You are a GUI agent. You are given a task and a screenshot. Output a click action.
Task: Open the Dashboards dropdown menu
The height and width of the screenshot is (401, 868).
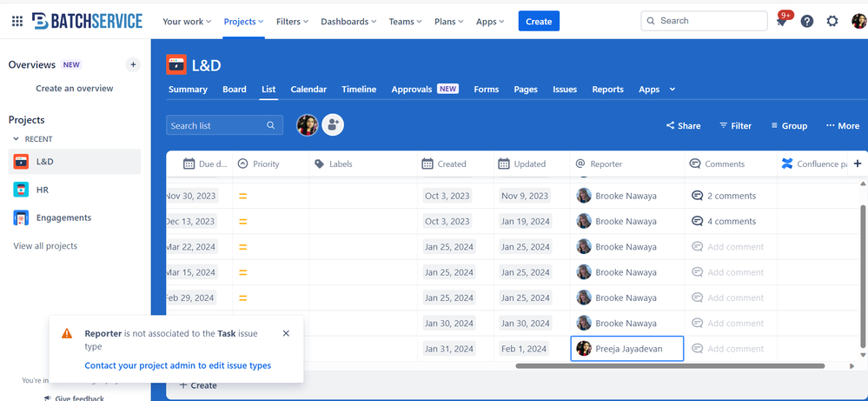pyautogui.click(x=348, y=22)
